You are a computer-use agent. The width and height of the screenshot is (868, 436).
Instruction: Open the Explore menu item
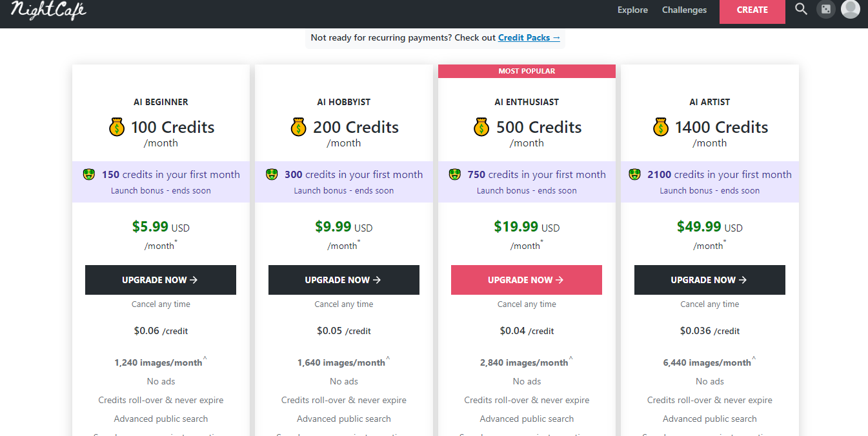coord(632,10)
